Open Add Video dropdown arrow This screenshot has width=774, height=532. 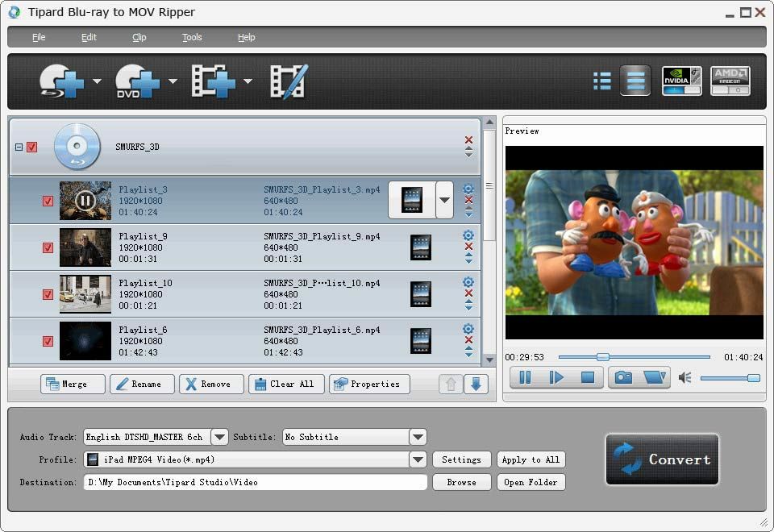pos(248,81)
